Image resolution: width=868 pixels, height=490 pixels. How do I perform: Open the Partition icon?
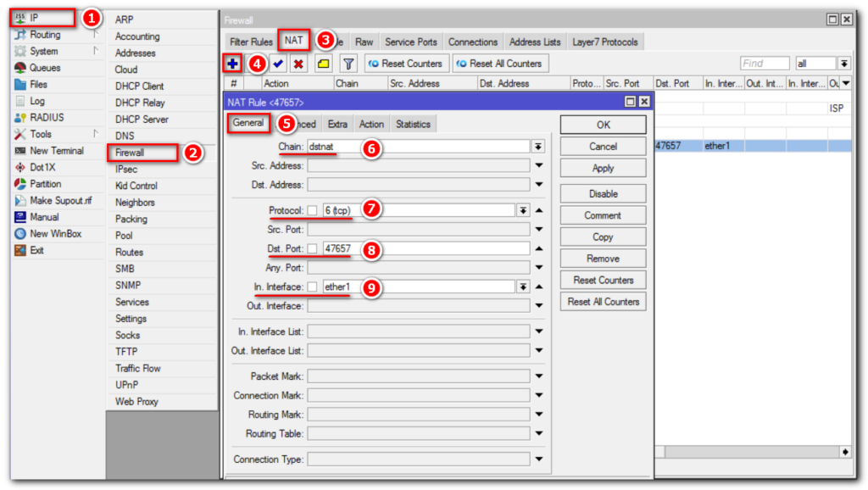(20, 184)
